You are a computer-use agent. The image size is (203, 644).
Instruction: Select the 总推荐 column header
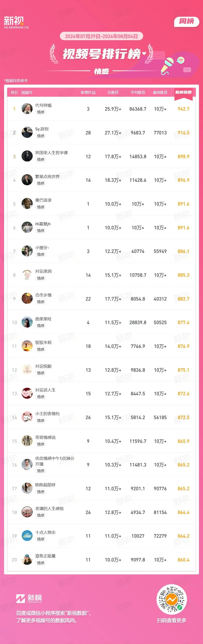coord(113,93)
